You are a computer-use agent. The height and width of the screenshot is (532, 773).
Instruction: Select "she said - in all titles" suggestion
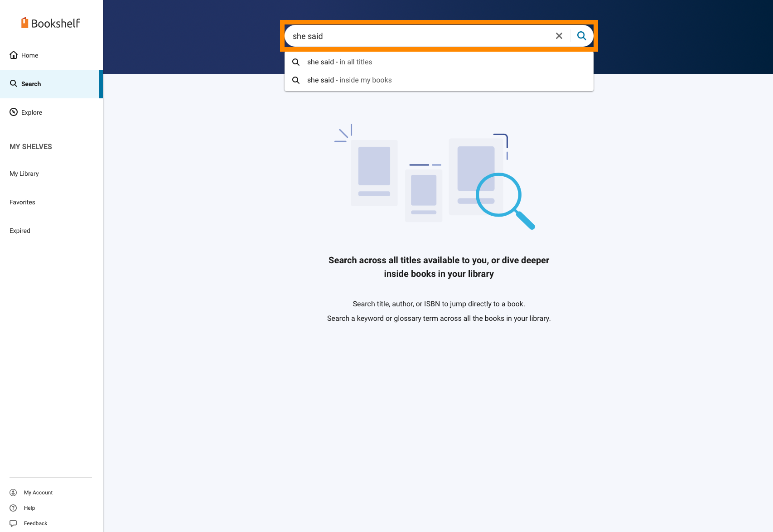(340, 62)
